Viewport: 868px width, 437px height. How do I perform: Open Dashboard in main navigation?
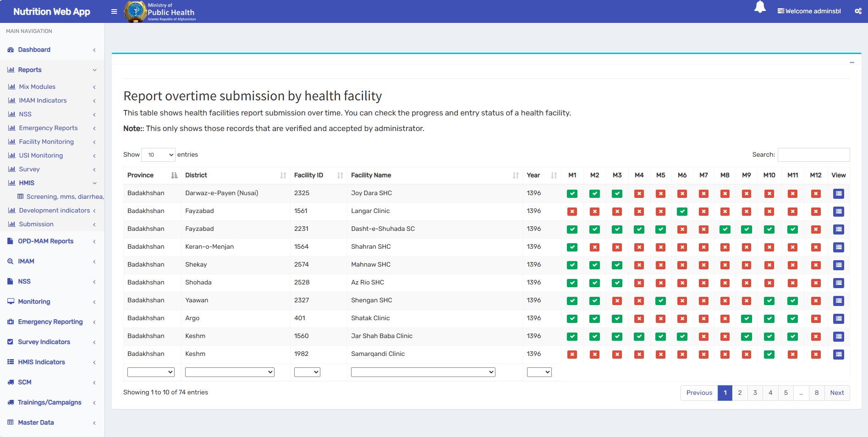click(x=34, y=50)
